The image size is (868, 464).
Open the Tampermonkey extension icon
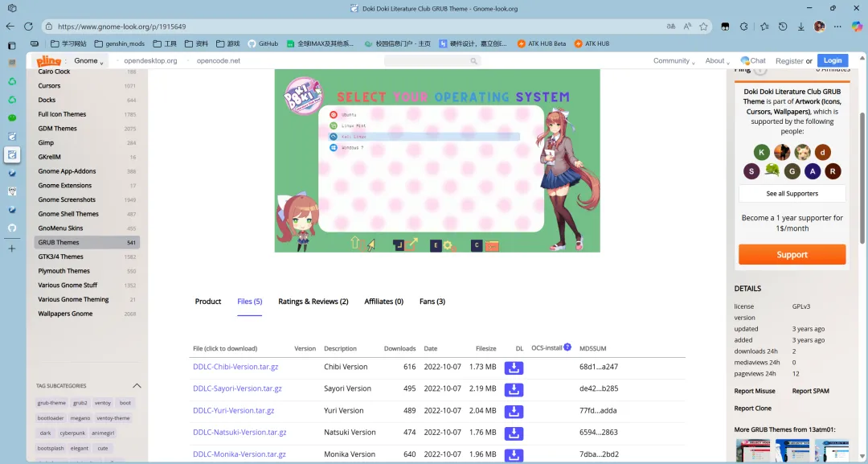tap(725, 26)
